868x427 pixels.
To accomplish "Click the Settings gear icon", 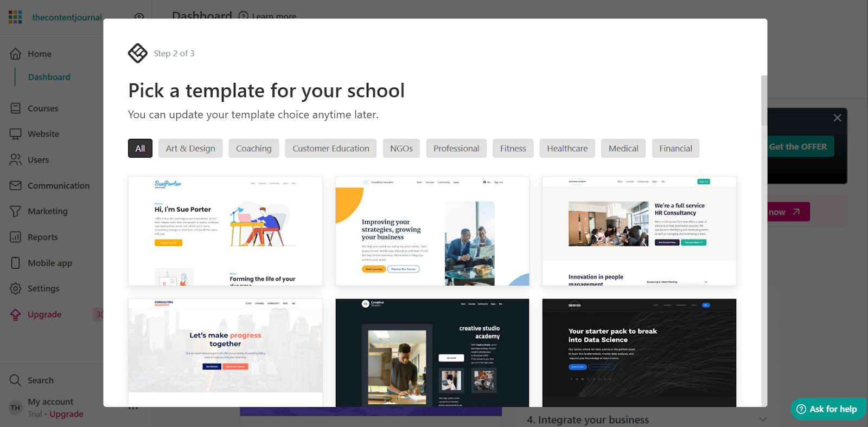I will click(16, 288).
